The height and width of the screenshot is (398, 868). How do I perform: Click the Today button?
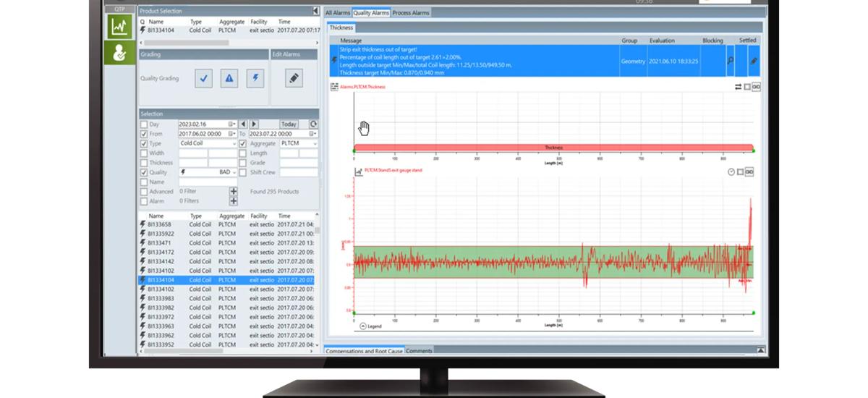coord(289,124)
